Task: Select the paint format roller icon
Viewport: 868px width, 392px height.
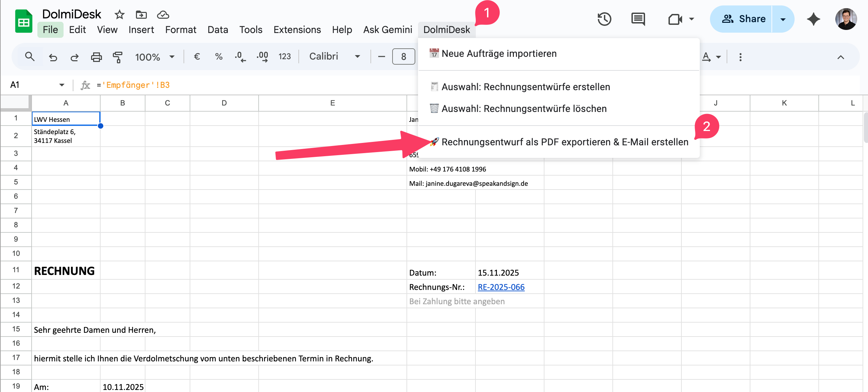Action: (118, 57)
